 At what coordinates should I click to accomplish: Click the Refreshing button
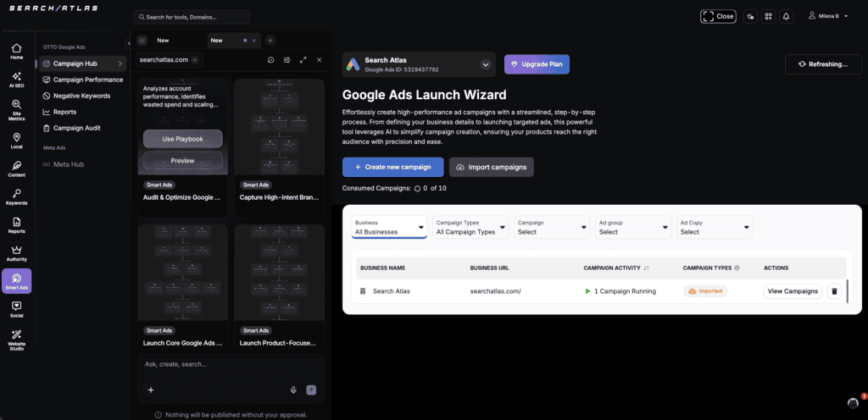click(823, 64)
